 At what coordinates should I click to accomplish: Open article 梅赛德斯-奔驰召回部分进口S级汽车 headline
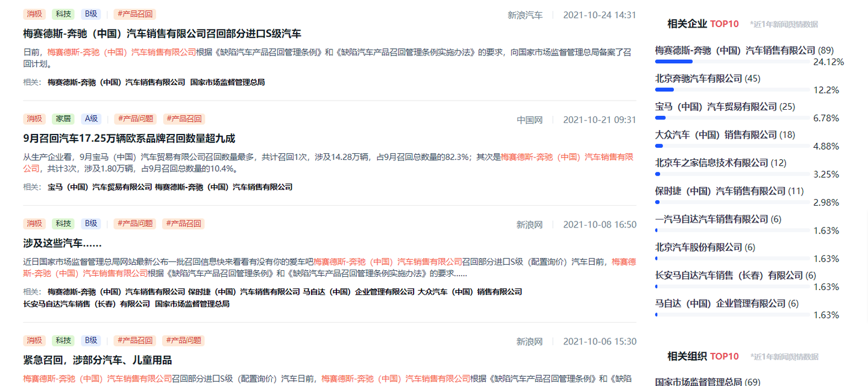[x=162, y=34]
